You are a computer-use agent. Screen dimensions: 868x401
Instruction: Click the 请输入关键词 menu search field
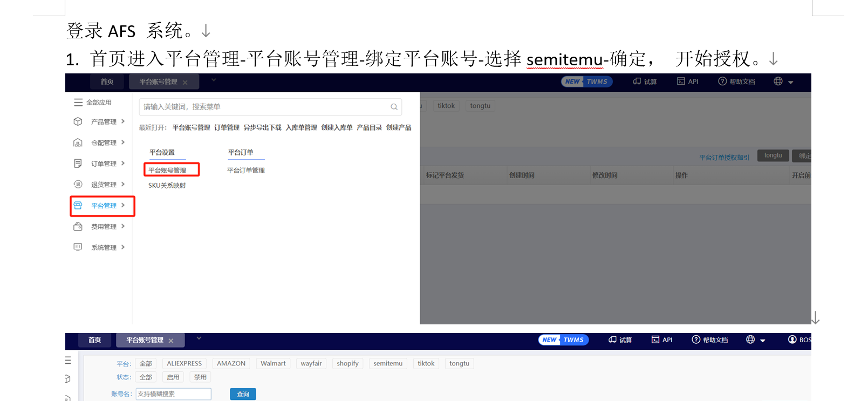[270, 107]
